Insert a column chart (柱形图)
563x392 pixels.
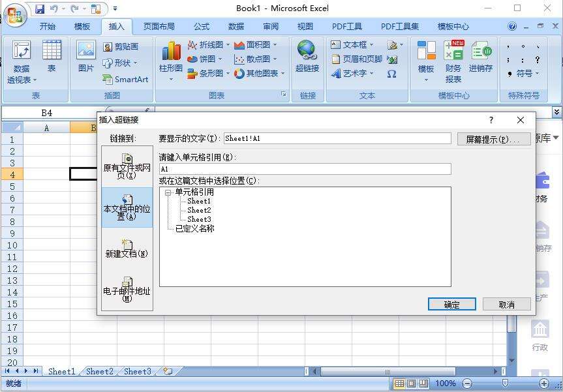[171, 55]
